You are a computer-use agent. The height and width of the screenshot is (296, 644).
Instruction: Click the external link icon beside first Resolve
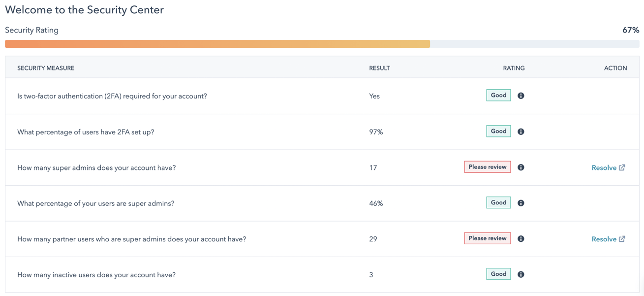tap(622, 167)
